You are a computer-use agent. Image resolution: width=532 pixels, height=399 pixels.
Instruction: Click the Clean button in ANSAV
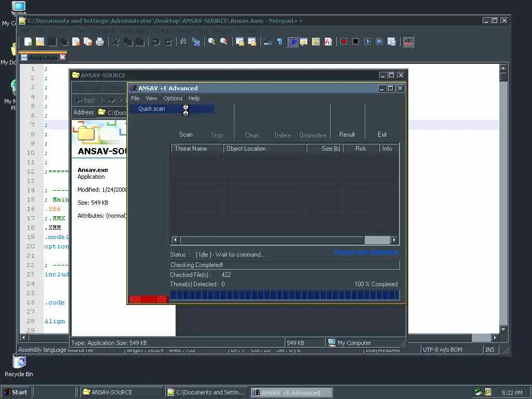tap(252, 135)
